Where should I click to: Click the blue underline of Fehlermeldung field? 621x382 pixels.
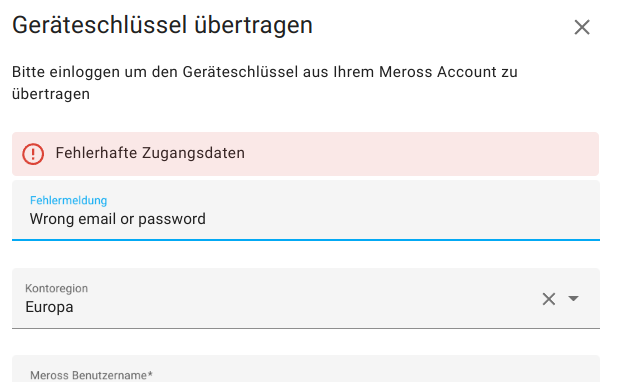click(x=306, y=239)
